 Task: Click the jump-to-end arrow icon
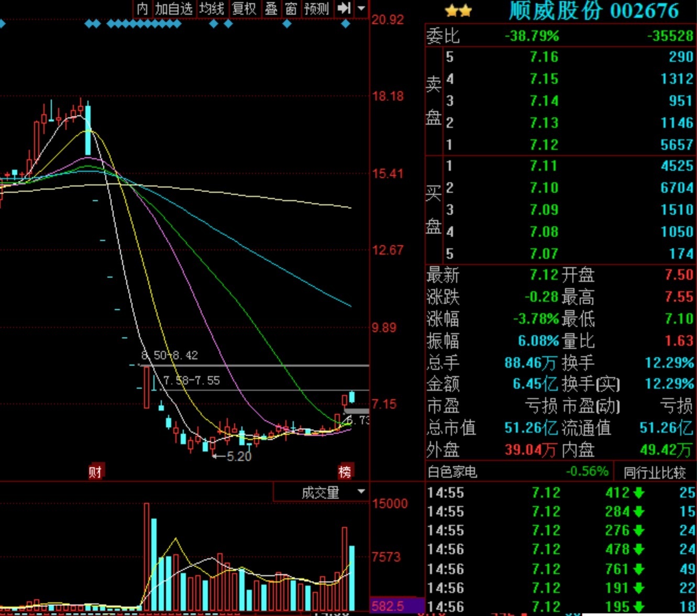click(344, 8)
